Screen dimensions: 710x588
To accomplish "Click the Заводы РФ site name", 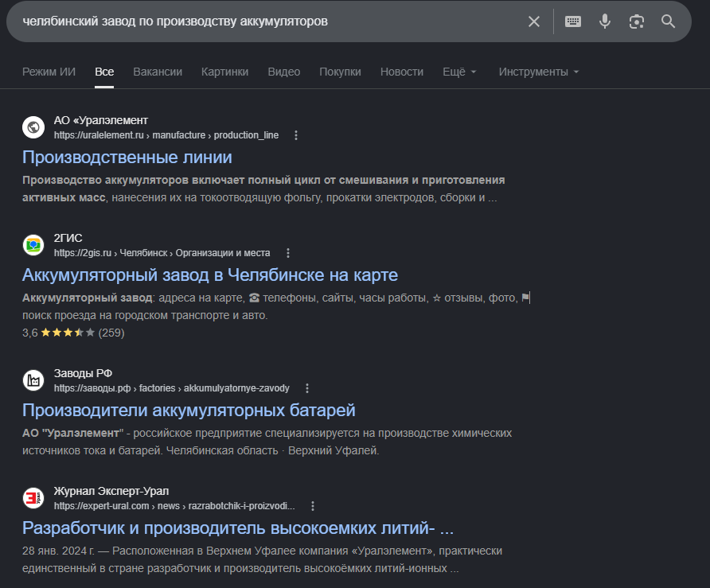I will (x=83, y=373).
